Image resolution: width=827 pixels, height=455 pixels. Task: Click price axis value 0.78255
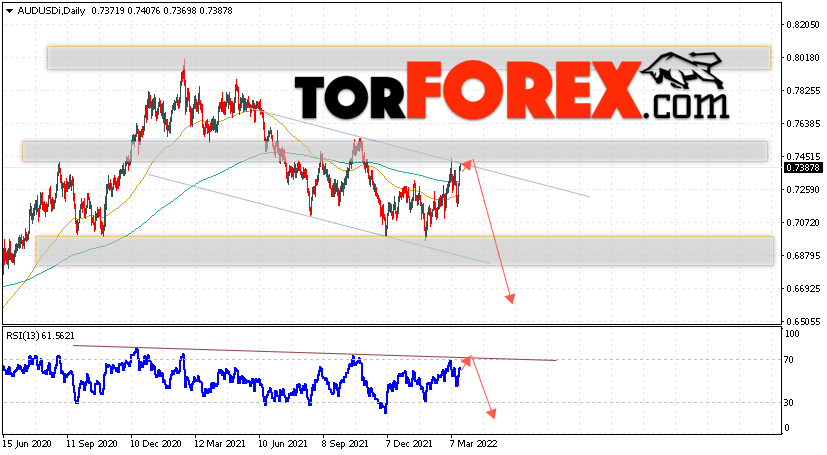(x=803, y=91)
